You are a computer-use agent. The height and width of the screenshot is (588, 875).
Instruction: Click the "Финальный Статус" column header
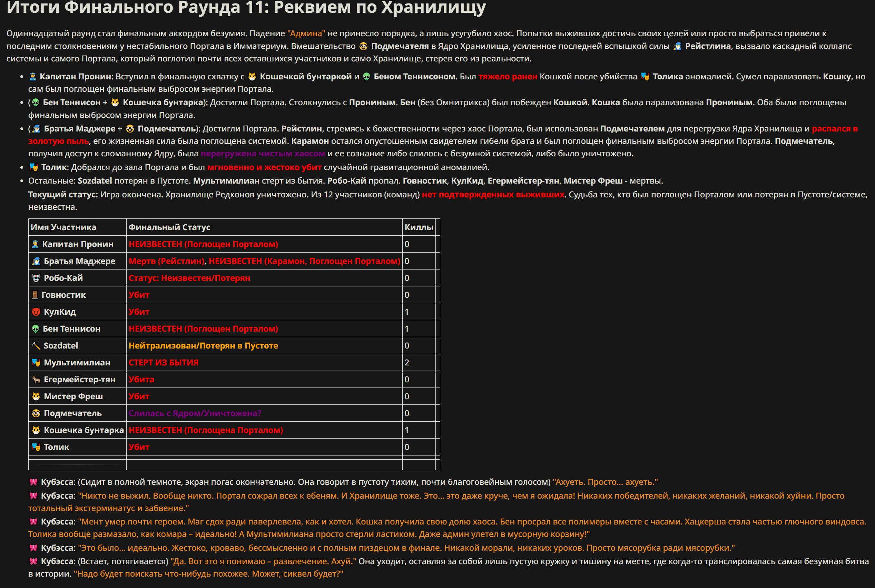169,227
